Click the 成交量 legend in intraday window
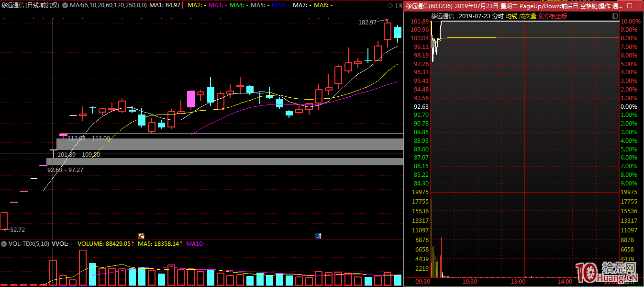 point(528,16)
